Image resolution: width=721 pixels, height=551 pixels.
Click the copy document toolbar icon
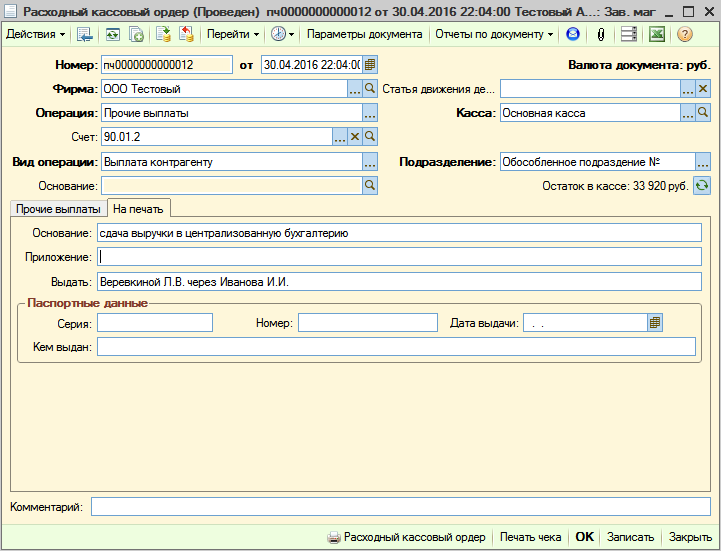(137, 34)
